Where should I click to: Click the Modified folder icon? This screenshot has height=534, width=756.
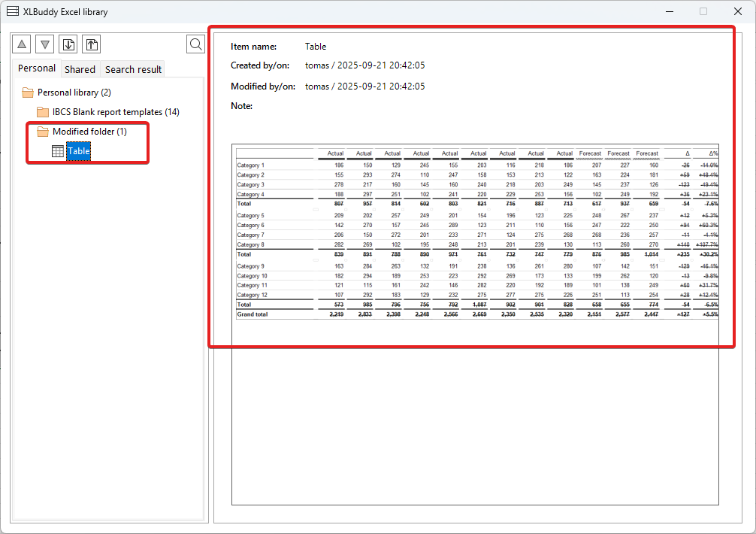(43, 132)
